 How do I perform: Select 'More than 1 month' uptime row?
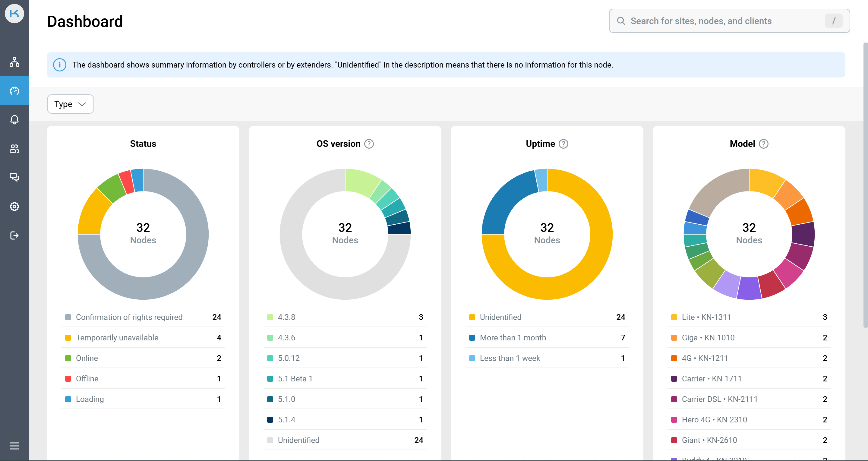(547, 338)
